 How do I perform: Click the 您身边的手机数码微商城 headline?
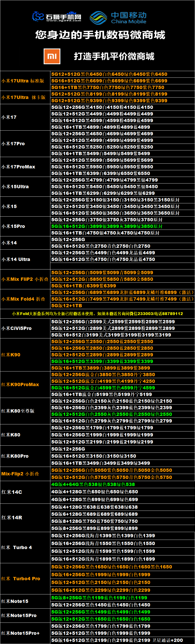[x=100, y=35]
